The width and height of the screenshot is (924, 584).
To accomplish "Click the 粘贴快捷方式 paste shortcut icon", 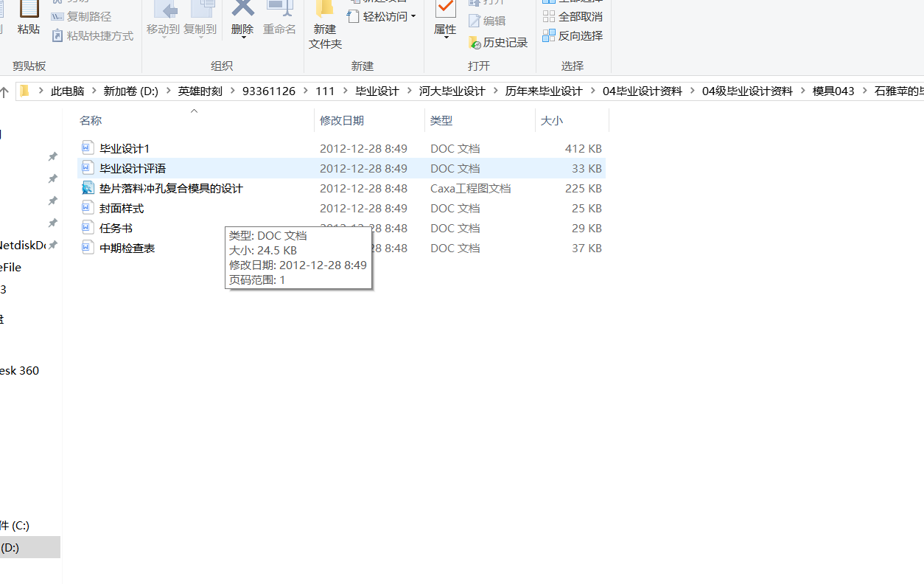I will pos(57,35).
